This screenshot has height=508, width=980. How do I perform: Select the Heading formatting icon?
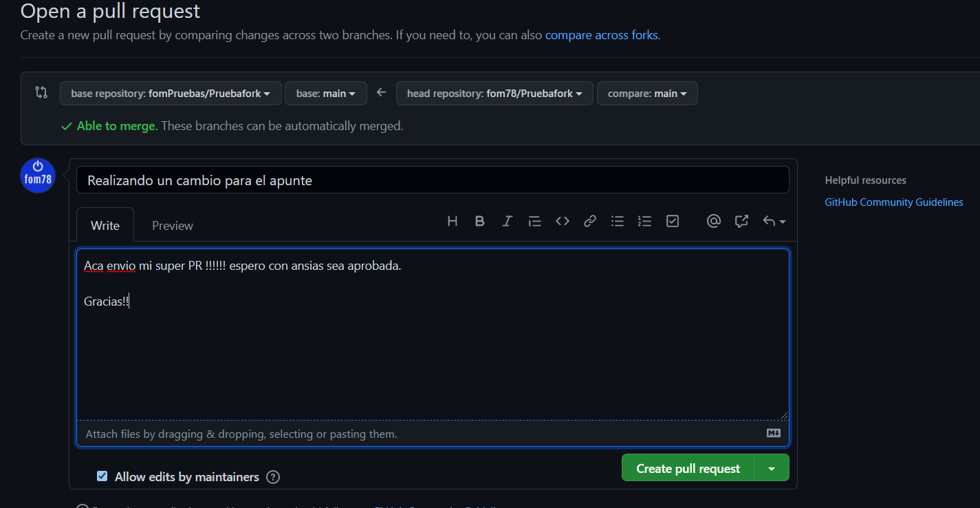click(452, 221)
